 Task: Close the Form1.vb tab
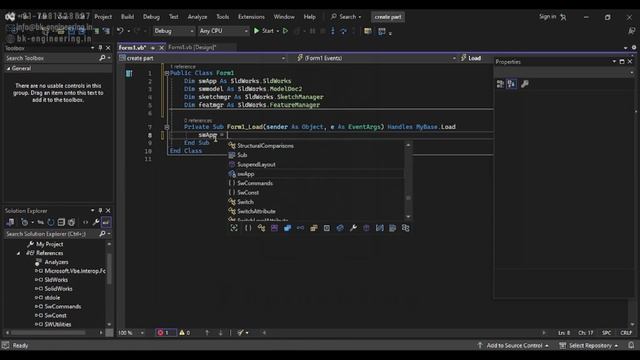(161, 48)
